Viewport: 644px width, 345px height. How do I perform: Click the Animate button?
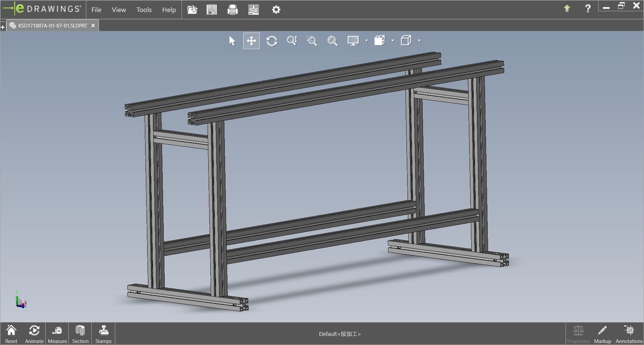coord(34,334)
